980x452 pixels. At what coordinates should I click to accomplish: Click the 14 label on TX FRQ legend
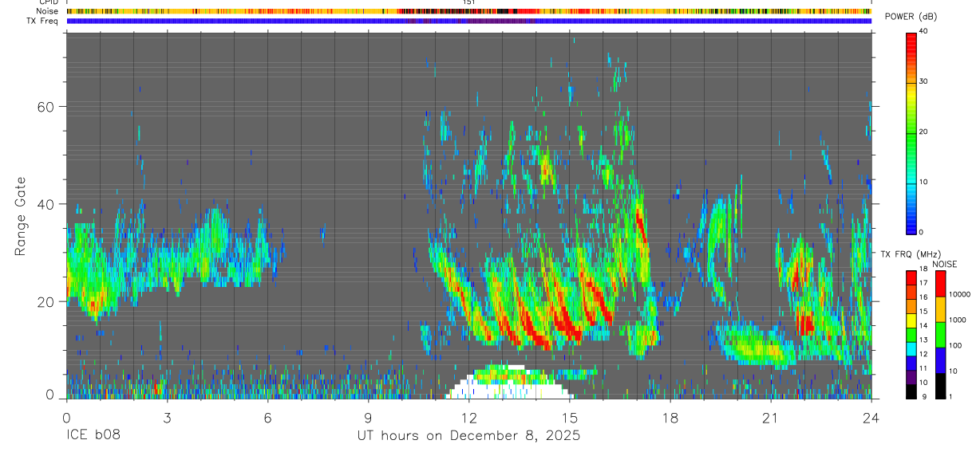pos(924,325)
